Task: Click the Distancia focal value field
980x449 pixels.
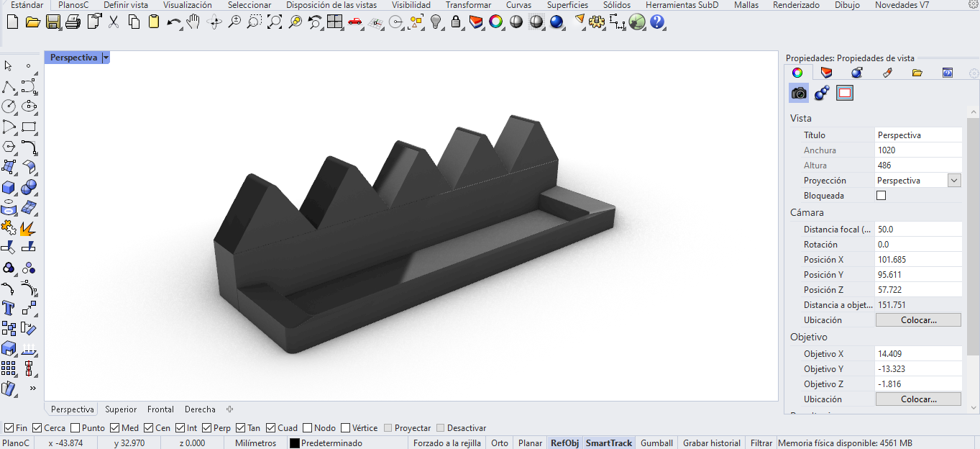Action: click(918, 230)
